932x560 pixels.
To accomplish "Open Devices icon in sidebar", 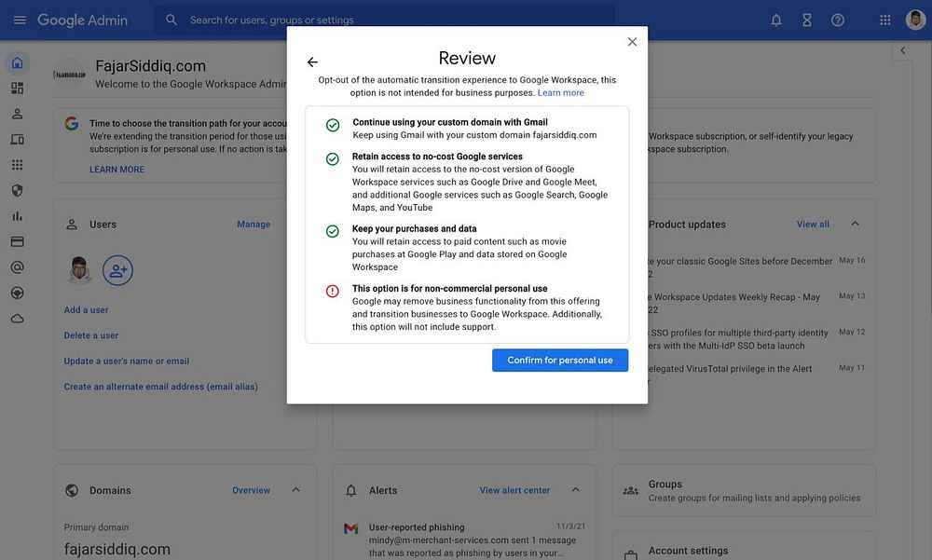I will [x=17, y=139].
